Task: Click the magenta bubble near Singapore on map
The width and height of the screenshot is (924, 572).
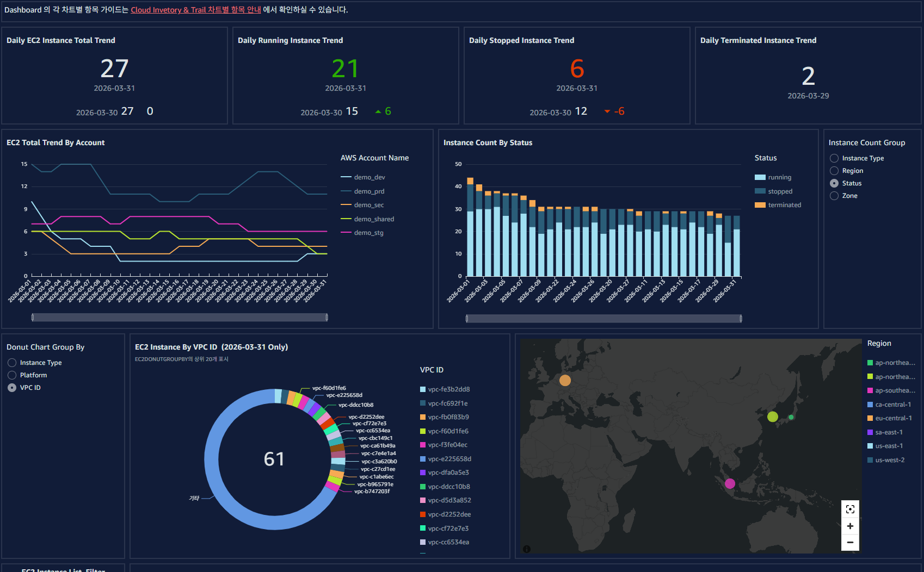Action: [x=730, y=483]
